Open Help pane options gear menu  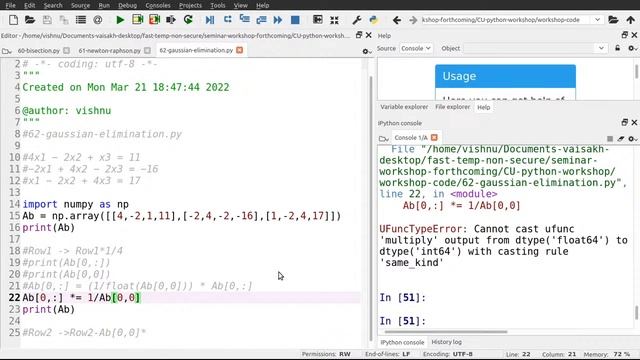tap(632, 48)
